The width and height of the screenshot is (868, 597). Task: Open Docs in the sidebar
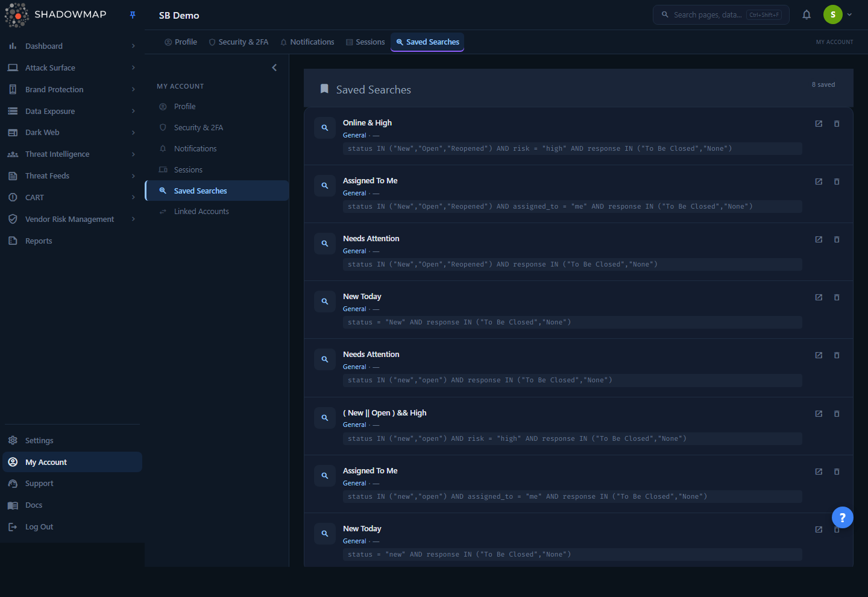[x=72, y=505]
